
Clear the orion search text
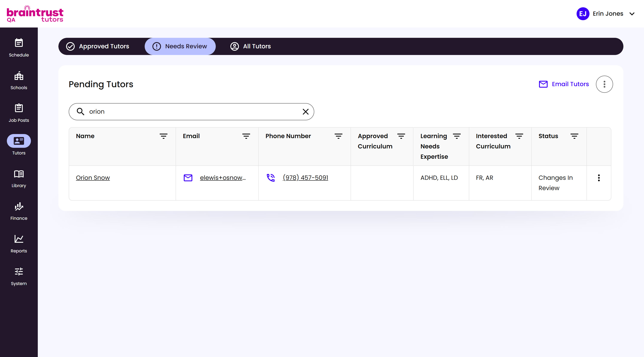click(x=305, y=111)
